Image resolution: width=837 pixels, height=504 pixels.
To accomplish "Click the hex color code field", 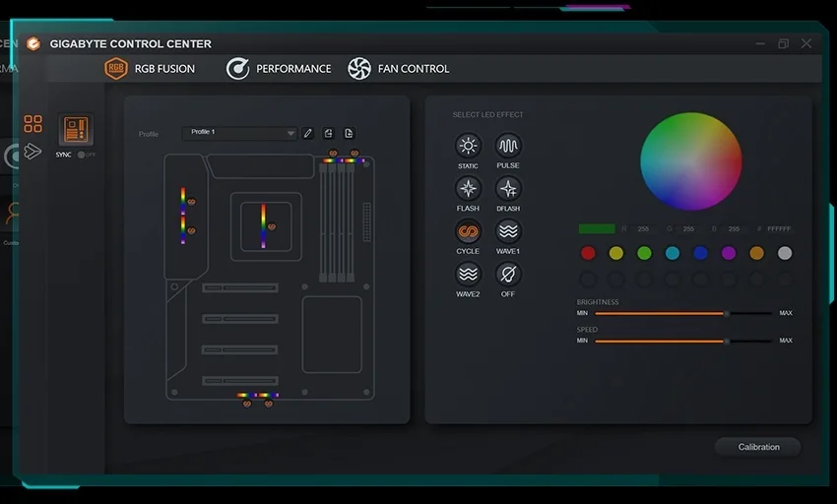I will point(779,228).
